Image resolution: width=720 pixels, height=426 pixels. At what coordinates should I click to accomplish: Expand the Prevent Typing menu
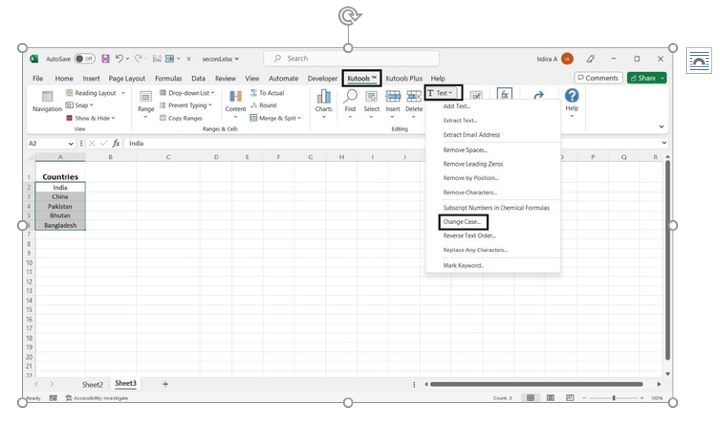pos(210,105)
